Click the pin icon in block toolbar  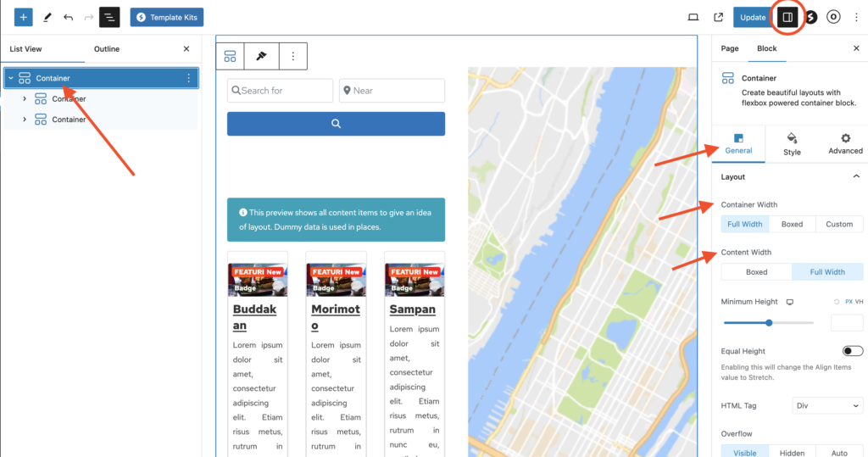click(x=261, y=56)
